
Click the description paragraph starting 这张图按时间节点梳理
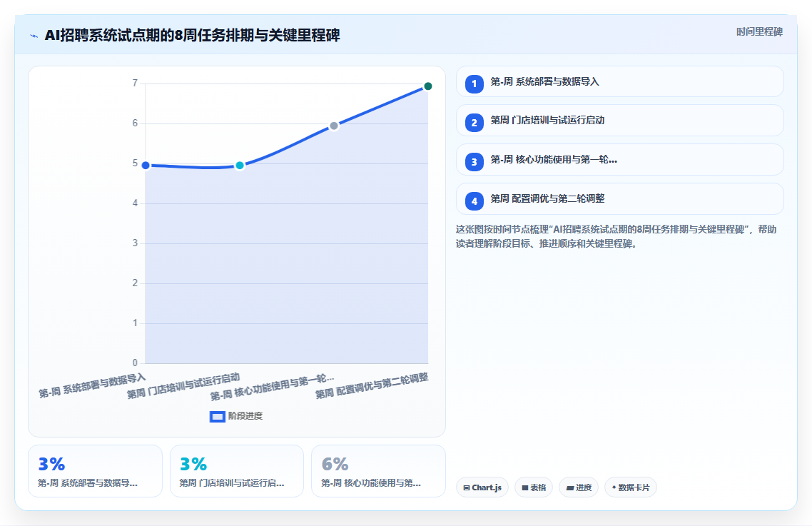616,236
